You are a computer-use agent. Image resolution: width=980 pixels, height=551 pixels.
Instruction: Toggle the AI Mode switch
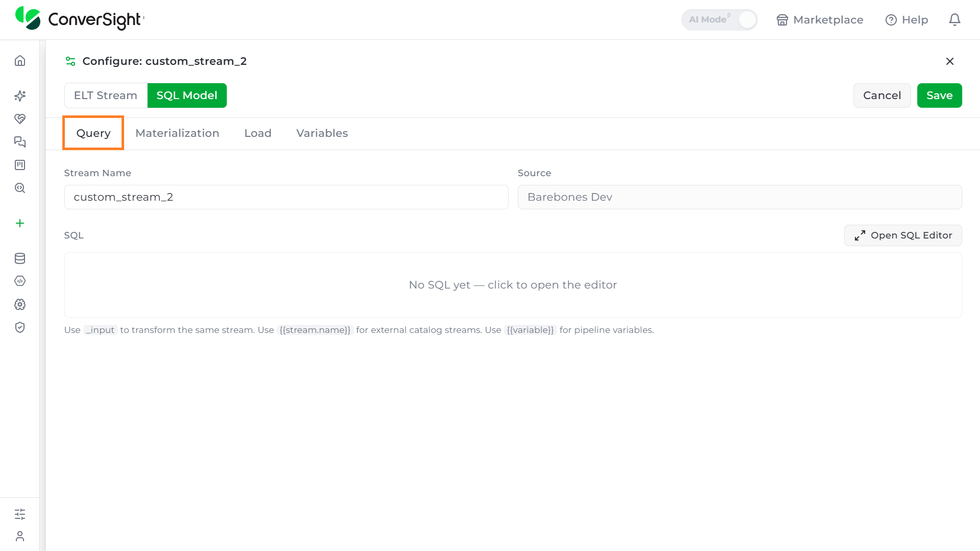(x=719, y=20)
